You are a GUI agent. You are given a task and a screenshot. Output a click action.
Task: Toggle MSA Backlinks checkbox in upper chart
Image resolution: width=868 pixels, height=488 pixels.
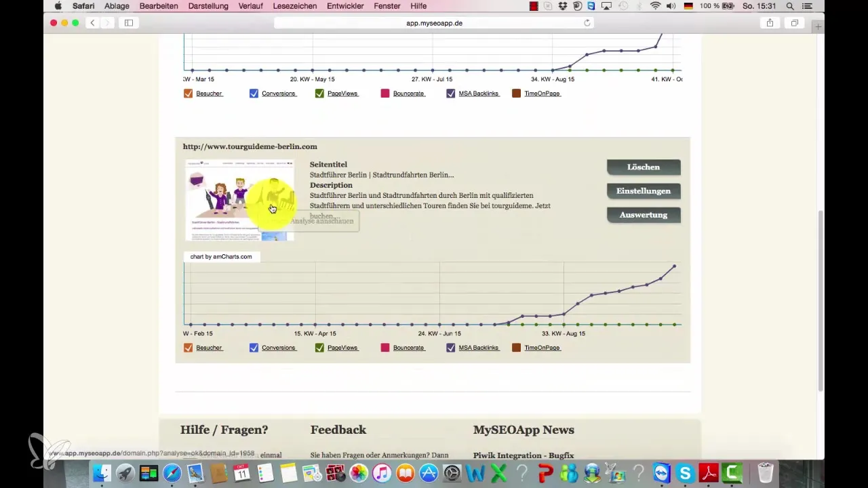[451, 94]
